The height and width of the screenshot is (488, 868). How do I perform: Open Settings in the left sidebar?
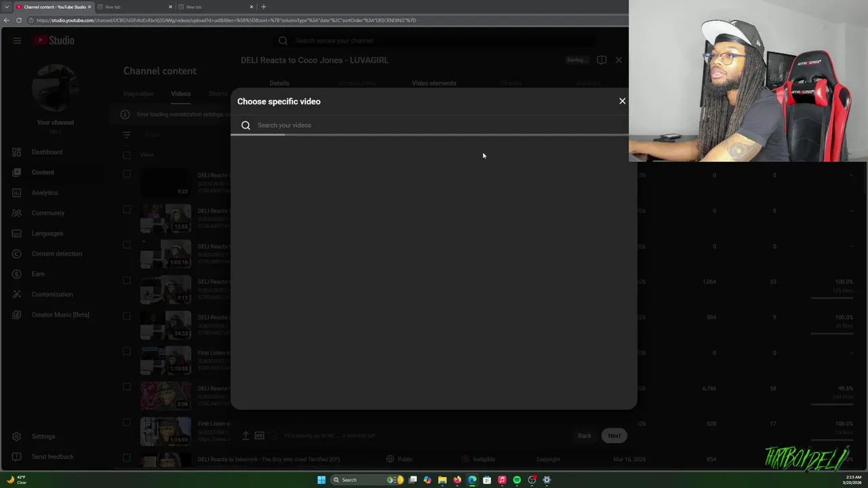pyautogui.click(x=43, y=436)
